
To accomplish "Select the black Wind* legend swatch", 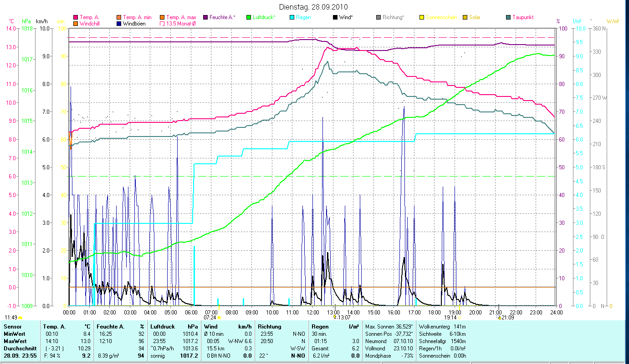I will 335,17.
